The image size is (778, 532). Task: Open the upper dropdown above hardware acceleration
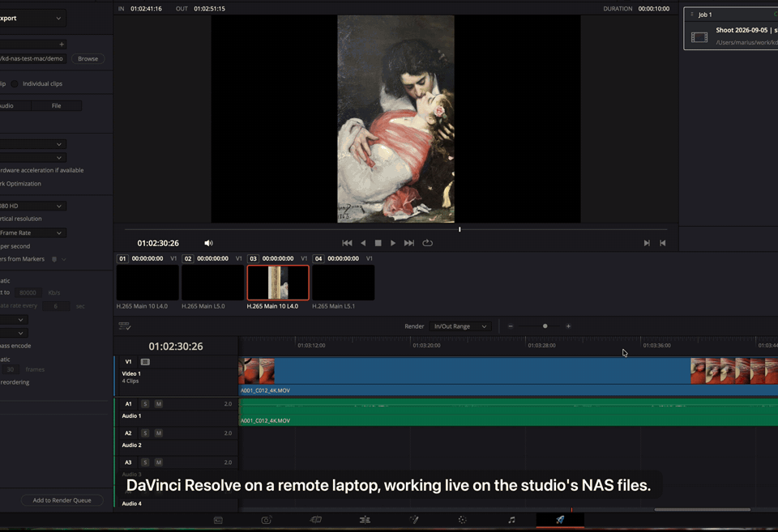click(x=32, y=144)
